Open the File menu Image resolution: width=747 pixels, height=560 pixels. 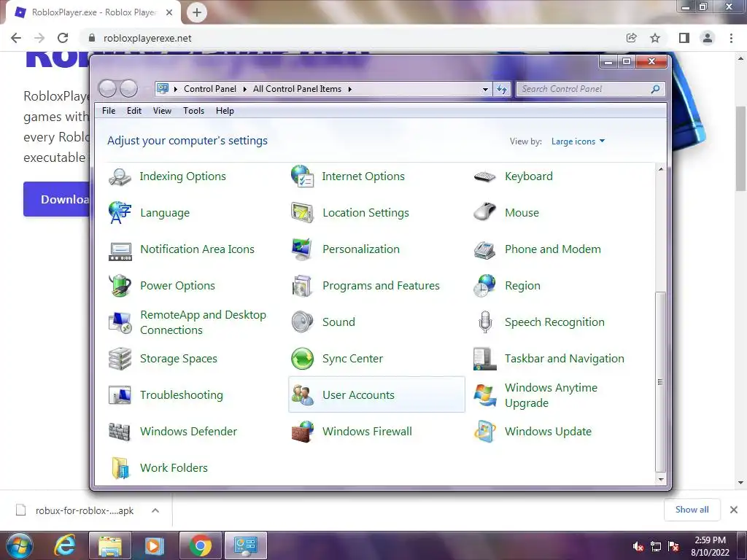pos(109,111)
